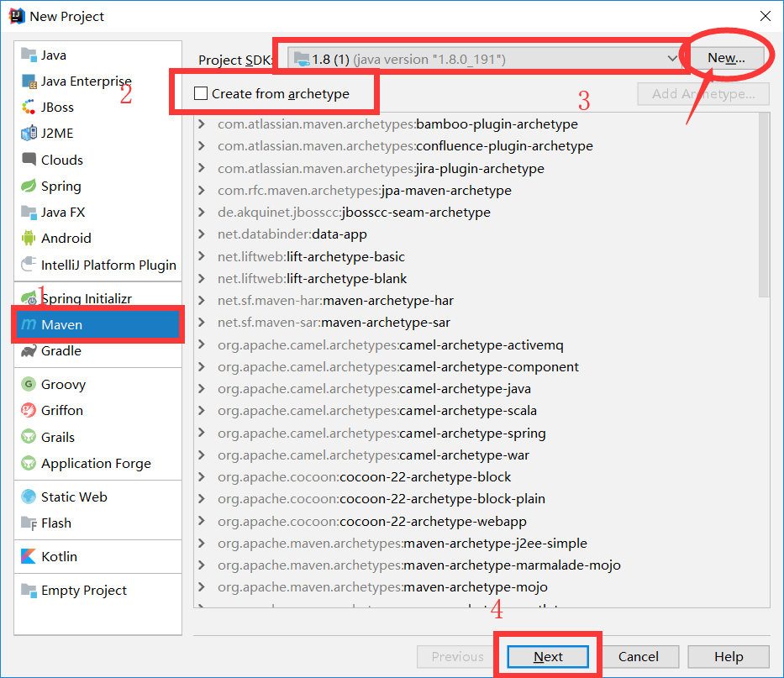Select maven-archetype-har row text
Image resolution: width=784 pixels, height=678 pixels.
tap(335, 301)
